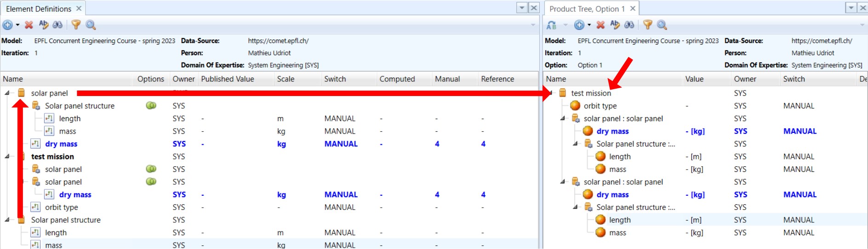Screen dimensions: 868x249
Task: Click the edit pencil icon in Element Definitions toolbar
Action: (x=44, y=24)
